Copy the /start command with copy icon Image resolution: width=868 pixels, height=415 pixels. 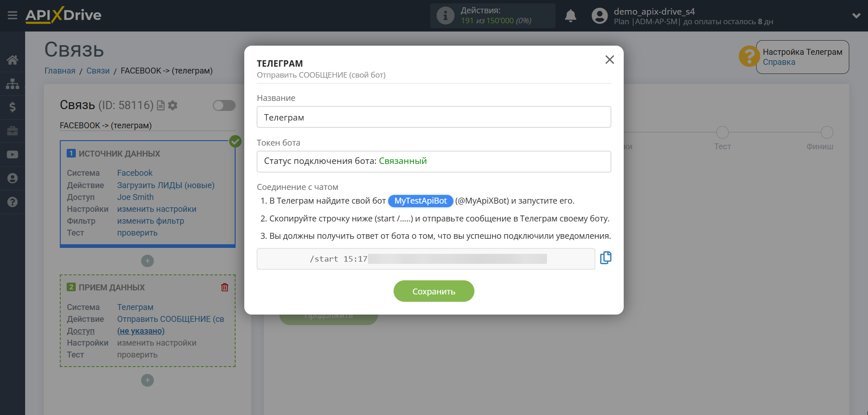pos(605,258)
